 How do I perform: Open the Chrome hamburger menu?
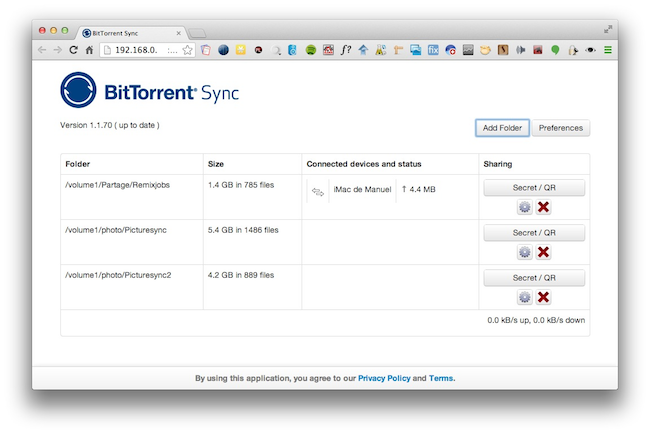click(608, 50)
